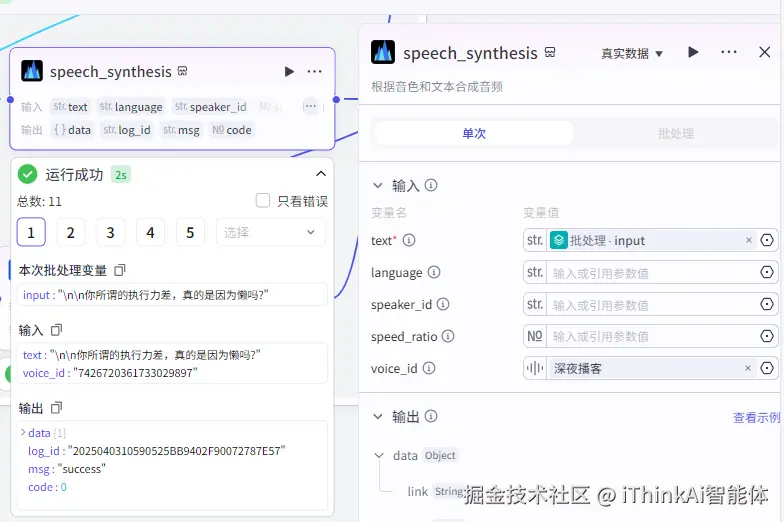Select batch result page 5

(x=190, y=232)
